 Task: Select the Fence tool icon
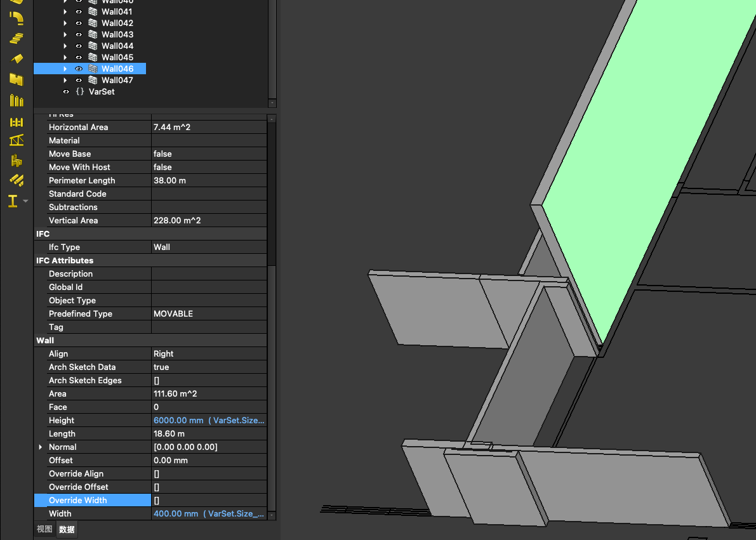(x=17, y=121)
